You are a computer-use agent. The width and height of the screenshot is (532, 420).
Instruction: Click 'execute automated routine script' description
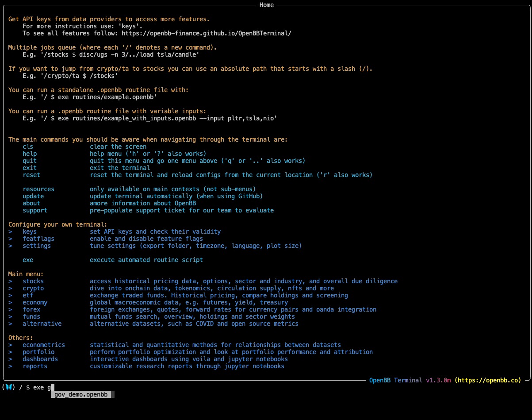(x=146, y=260)
